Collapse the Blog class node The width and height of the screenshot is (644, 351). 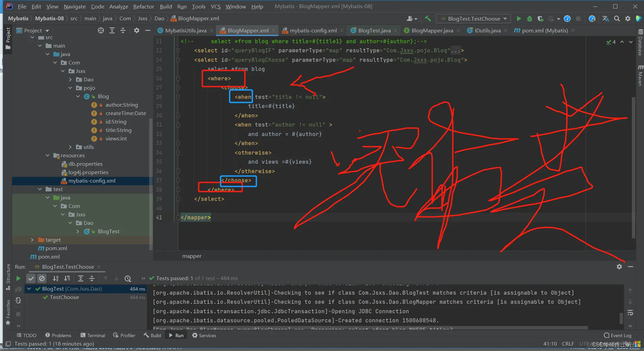tap(78, 96)
